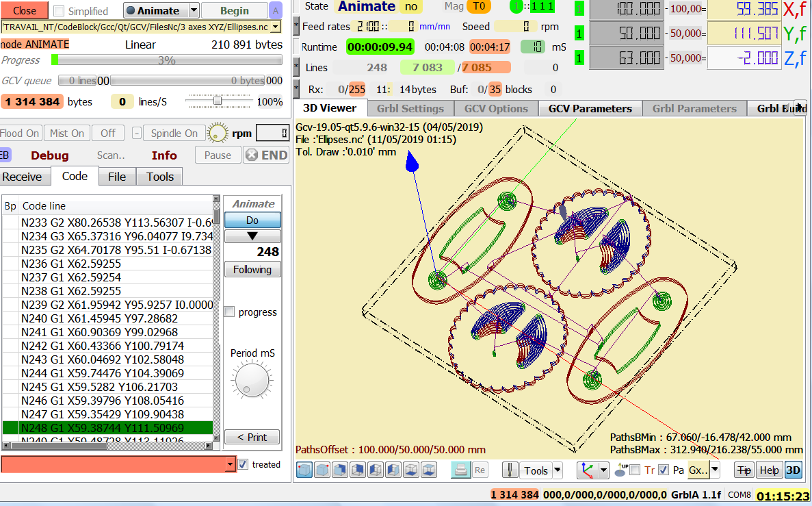Select the third cube view preset
Viewport: 812px width, 506px height.
click(x=340, y=470)
